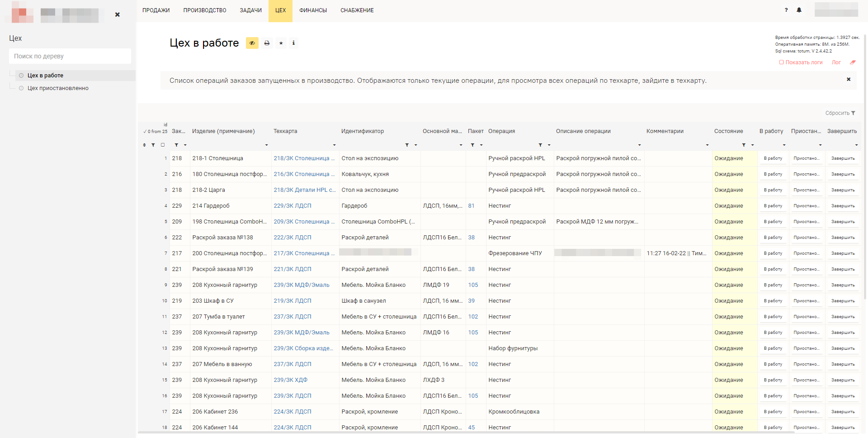
Task: Click package number 81 in 214 Гардероб row
Action: click(472, 206)
